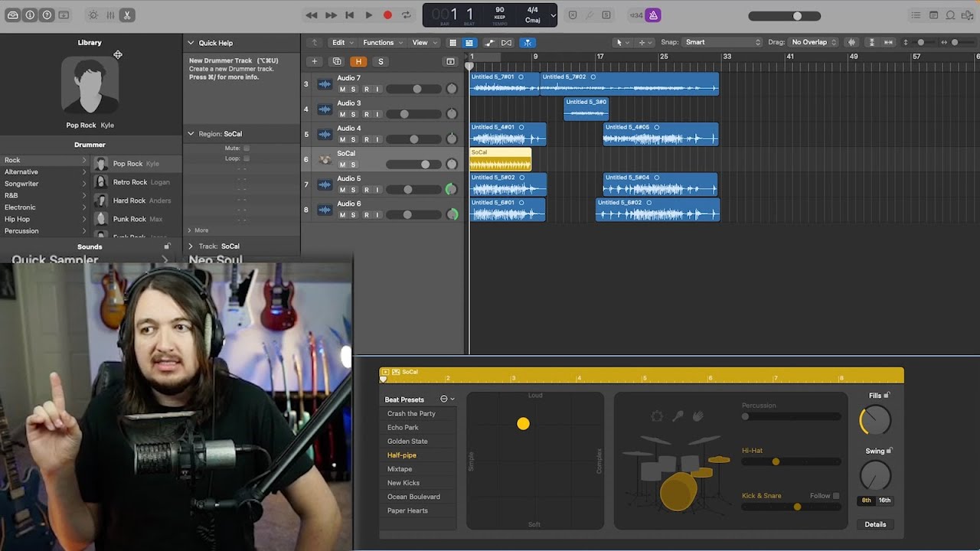Viewport: 980px width, 551px height.
Task: Choose Retro Rock Logan drummer
Action: point(137,182)
